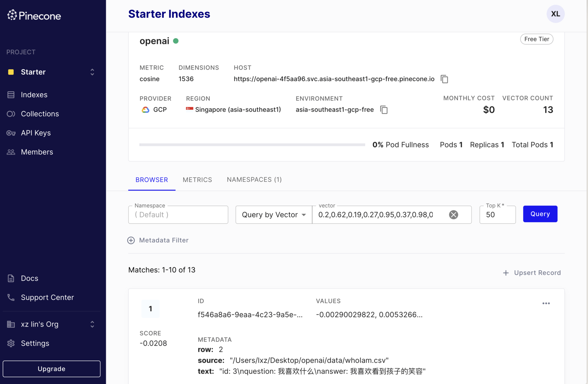Expand the Starter project switcher chevrons
Screen dimensions: 588x384
point(92,72)
